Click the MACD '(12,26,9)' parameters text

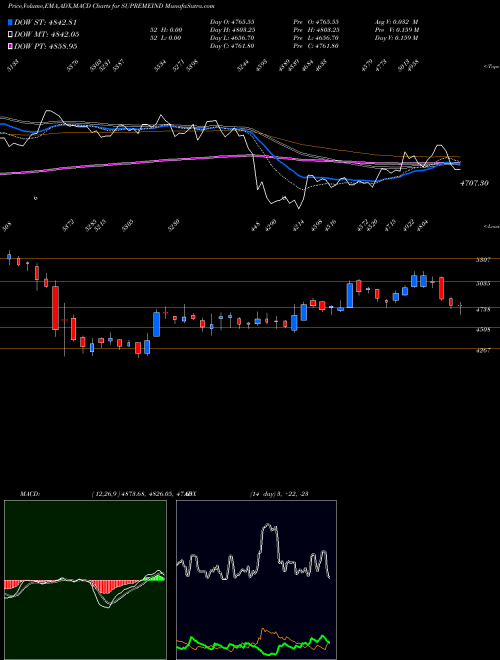coord(106,494)
